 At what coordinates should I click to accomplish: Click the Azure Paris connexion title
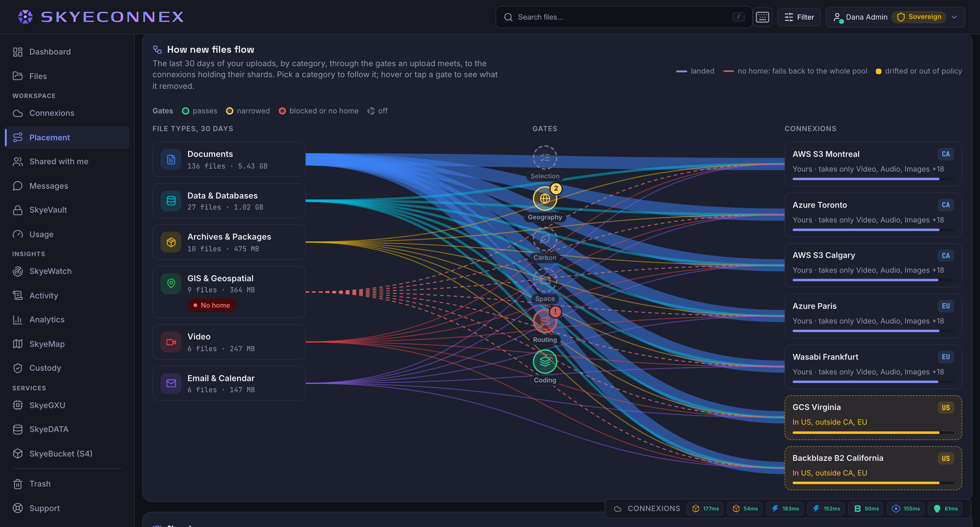point(814,306)
